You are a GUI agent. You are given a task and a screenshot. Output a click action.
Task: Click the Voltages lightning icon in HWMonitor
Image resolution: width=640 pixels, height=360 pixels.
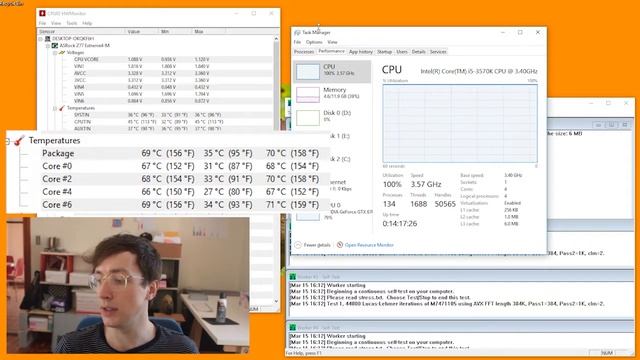click(62, 53)
